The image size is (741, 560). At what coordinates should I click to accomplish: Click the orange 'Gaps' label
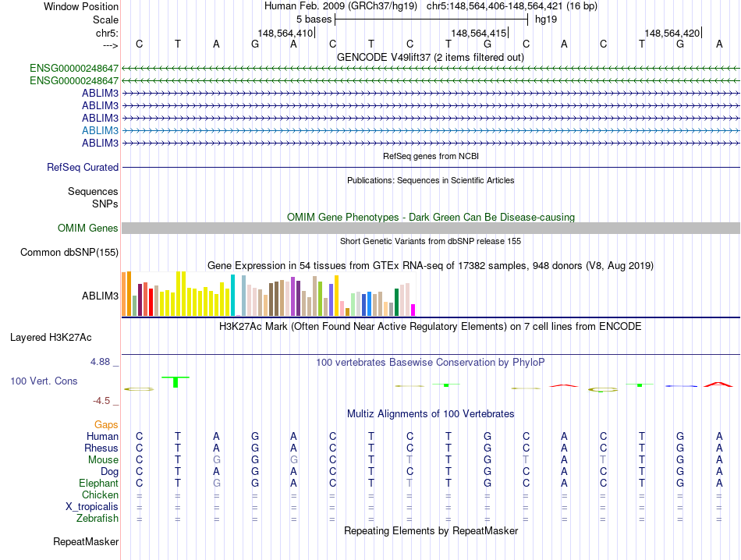pos(106,425)
